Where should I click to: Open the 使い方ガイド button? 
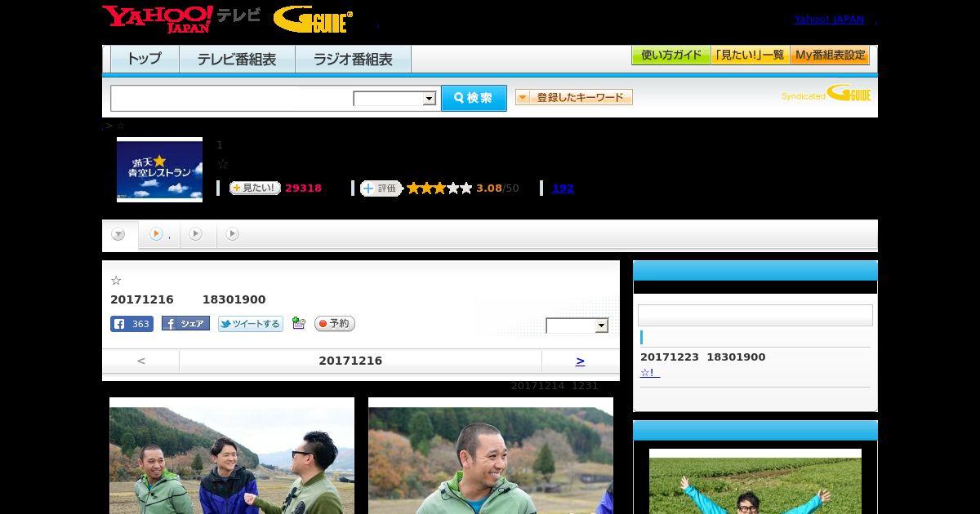click(x=670, y=55)
